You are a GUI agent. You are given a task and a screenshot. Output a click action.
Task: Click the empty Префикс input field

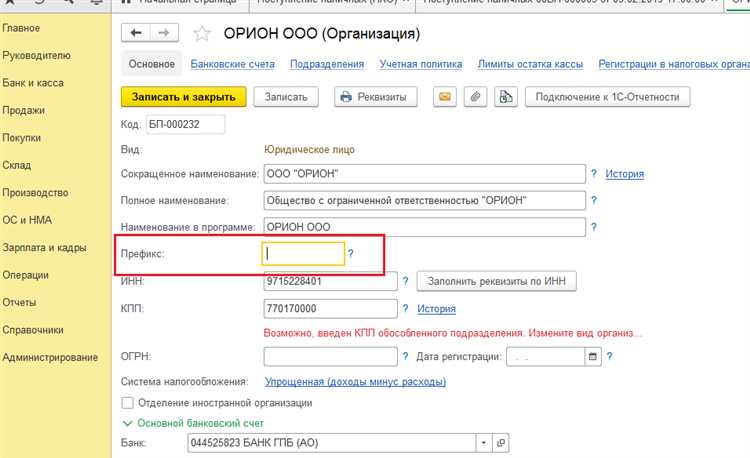point(303,254)
